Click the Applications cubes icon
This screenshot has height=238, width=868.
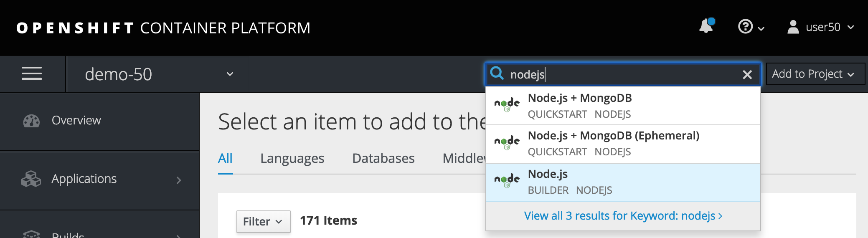(x=31, y=179)
